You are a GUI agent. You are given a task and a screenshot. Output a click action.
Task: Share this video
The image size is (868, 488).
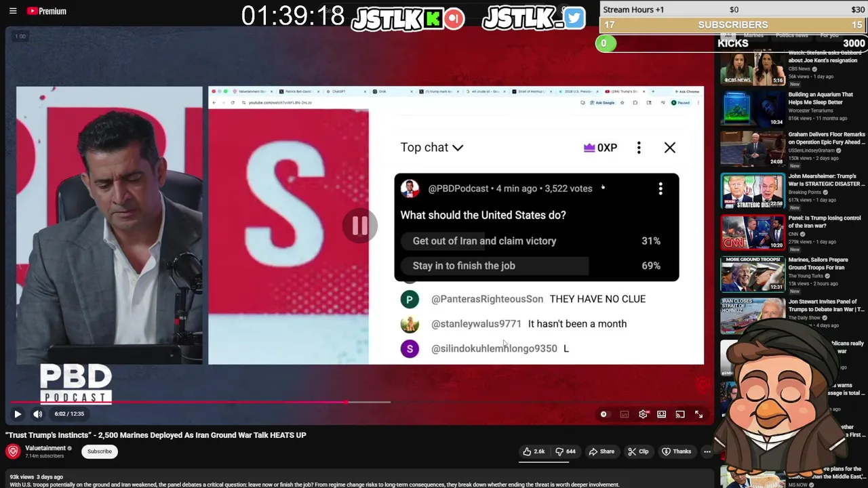coord(601,451)
